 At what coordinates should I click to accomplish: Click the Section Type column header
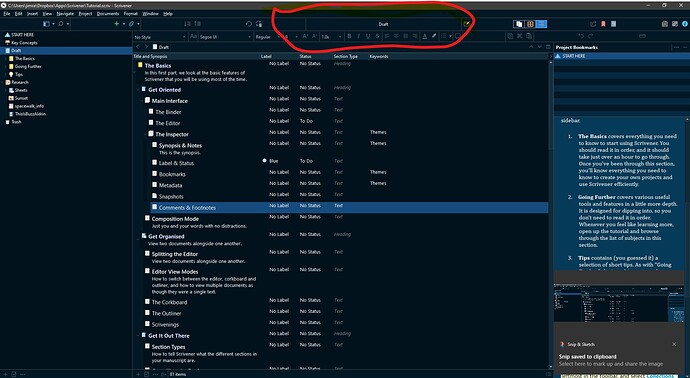coord(345,56)
